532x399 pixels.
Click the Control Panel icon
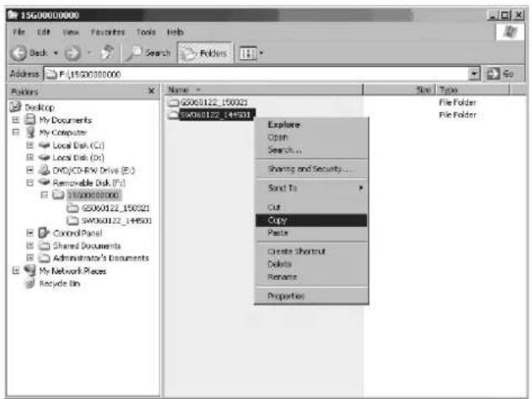coord(44,233)
